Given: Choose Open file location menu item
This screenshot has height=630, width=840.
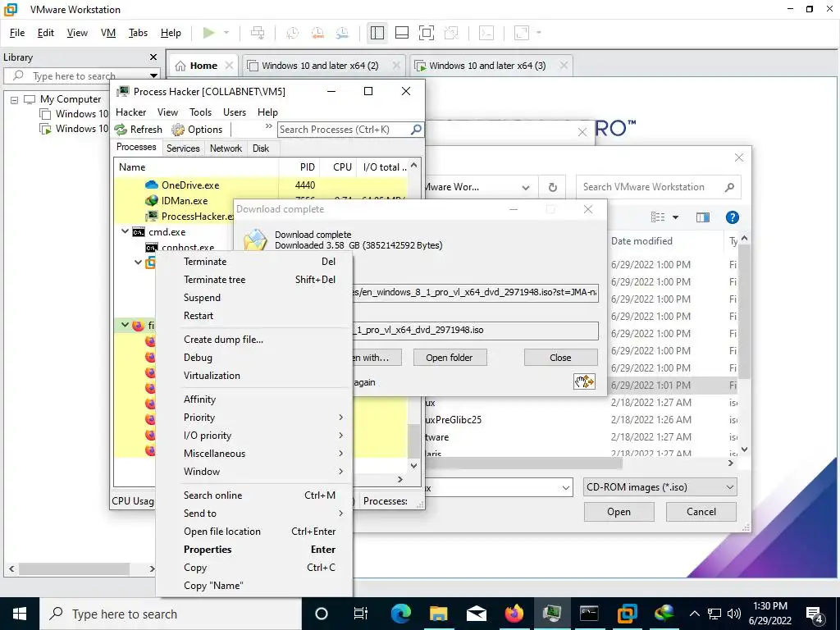Looking at the screenshot, I should tap(254, 532).
